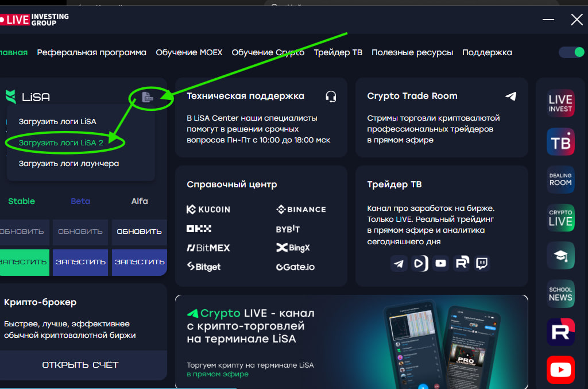Click the Справочный центр heading
The height and width of the screenshot is (389, 588).
pyautogui.click(x=232, y=184)
